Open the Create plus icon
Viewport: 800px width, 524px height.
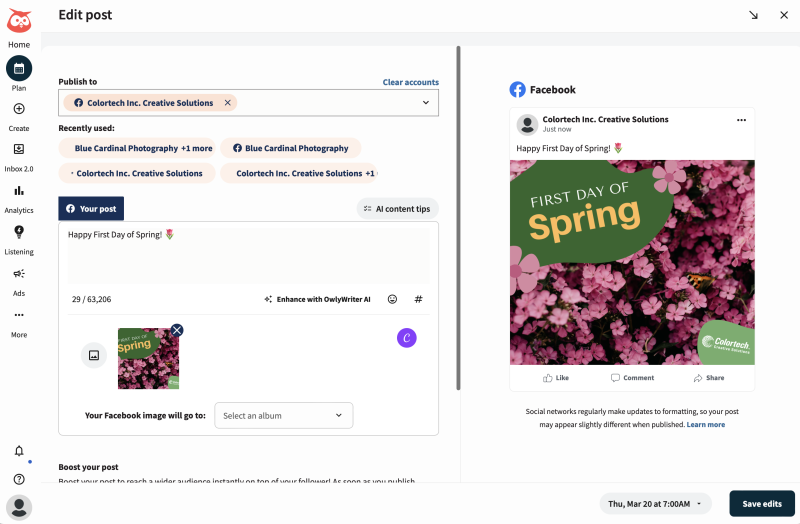click(19, 109)
